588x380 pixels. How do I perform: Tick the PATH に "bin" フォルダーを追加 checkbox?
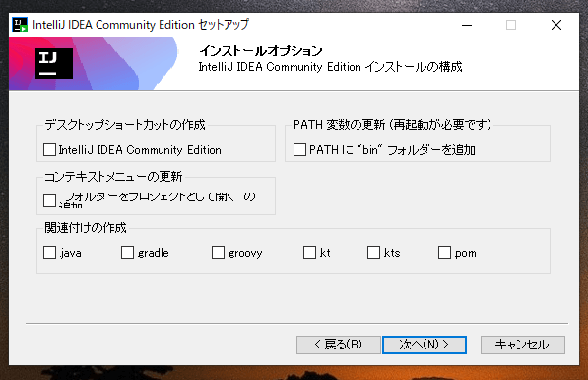(x=299, y=150)
